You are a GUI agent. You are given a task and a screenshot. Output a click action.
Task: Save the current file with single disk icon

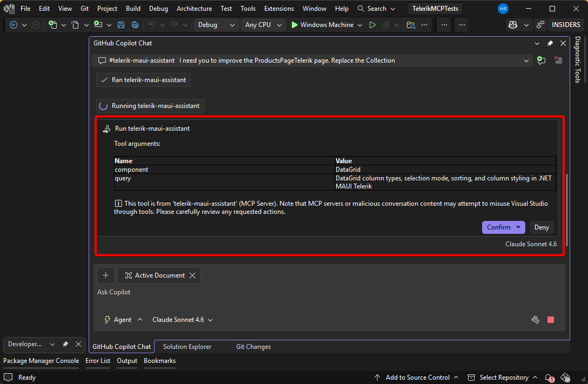click(x=121, y=25)
